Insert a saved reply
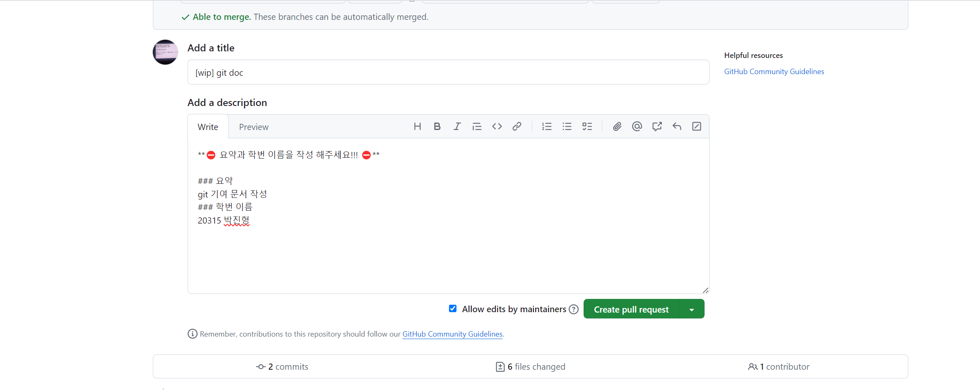Screen dimensions: 980x390 pyautogui.click(x=677, y=127)
